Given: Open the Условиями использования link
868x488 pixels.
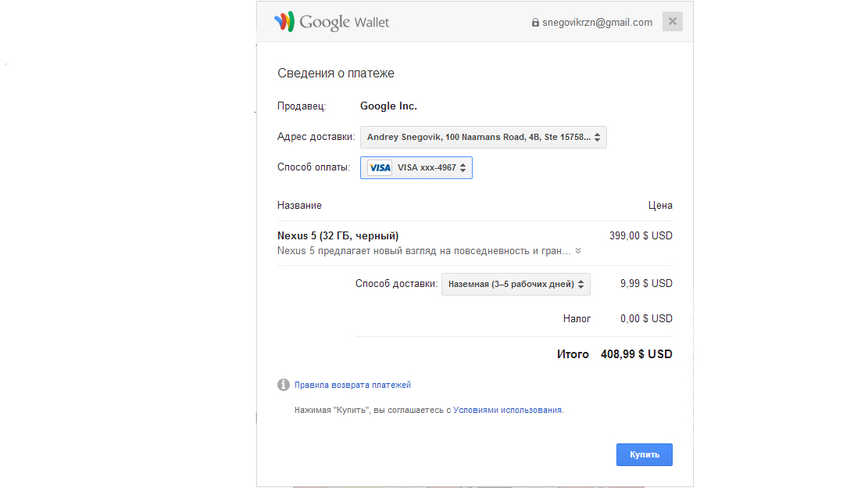Looking at the screenshot, I should click(508, 410).
